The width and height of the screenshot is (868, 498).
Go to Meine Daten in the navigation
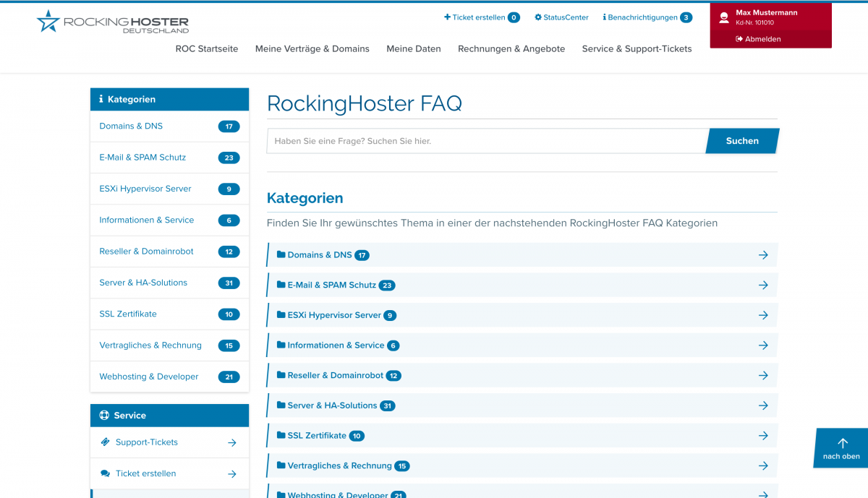[414, 49]
